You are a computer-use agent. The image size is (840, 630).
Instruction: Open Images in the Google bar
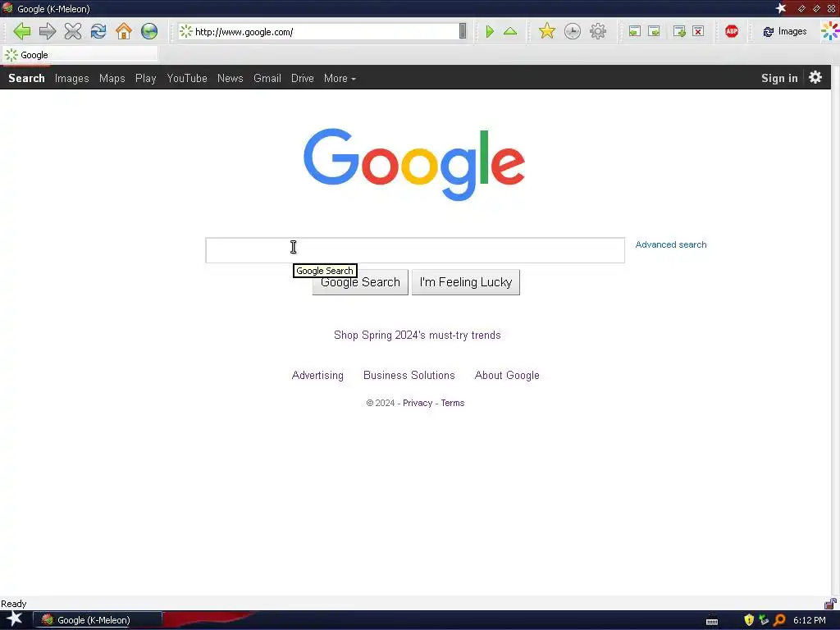[x=72, y=78]
